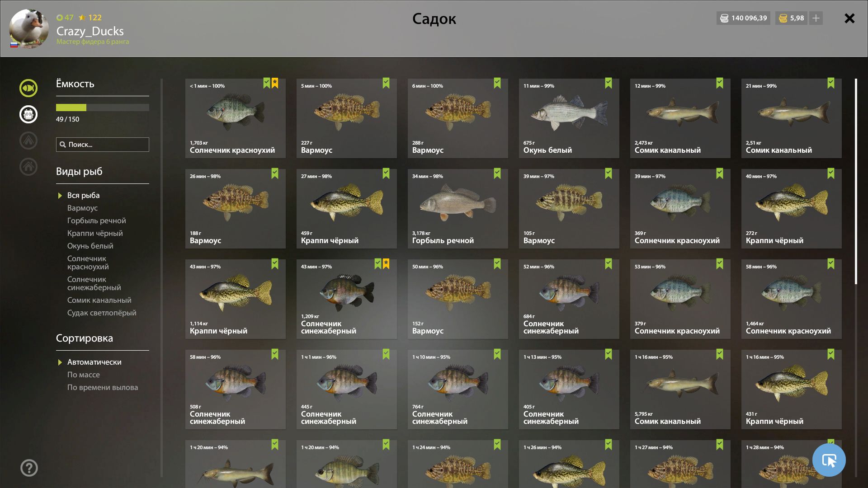Select the second round sidebar icon

pyautogui.click(x=28, y=114)
